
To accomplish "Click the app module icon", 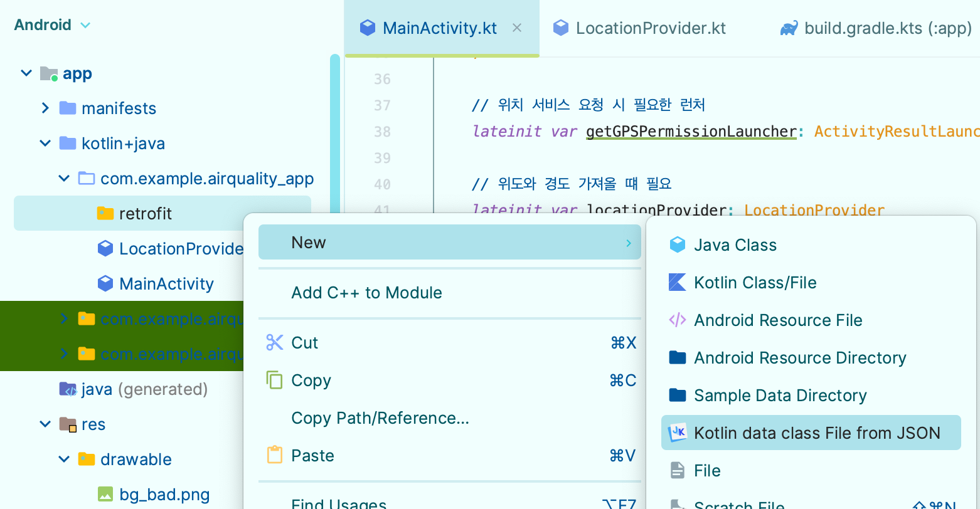I will click(x=49, y=74).
